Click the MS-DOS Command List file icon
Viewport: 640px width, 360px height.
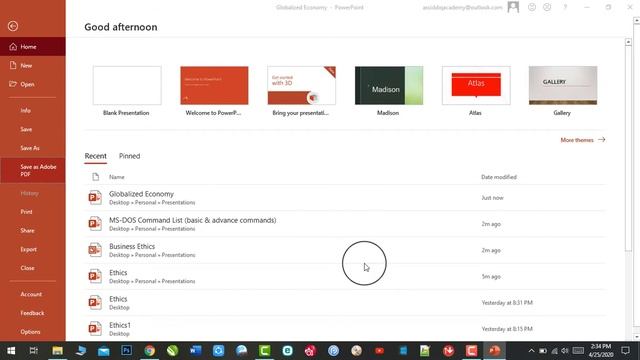pos(95,224)
